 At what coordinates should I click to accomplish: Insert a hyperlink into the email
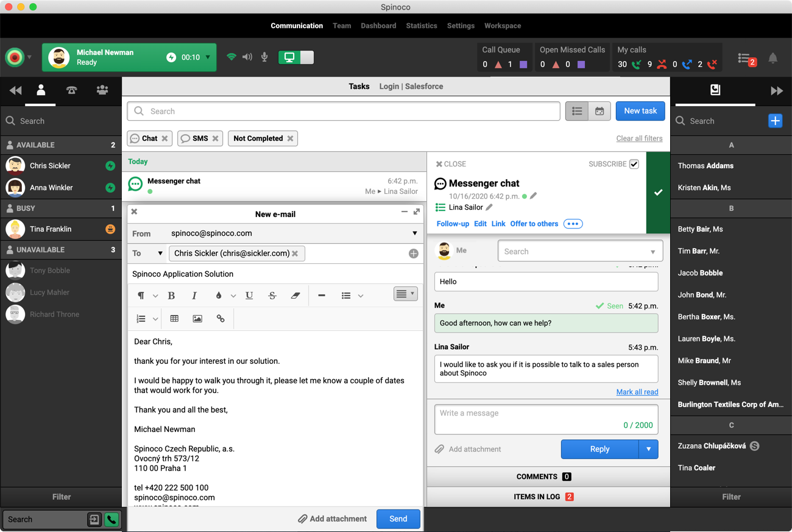coord(221,319)
